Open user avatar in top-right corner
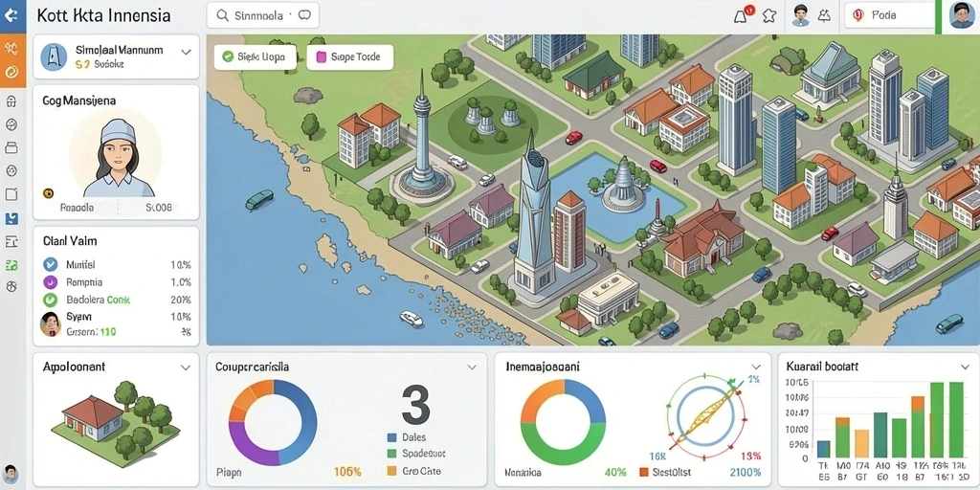The image size is (980, 490). pyautogui.click(x=961, y=15)
